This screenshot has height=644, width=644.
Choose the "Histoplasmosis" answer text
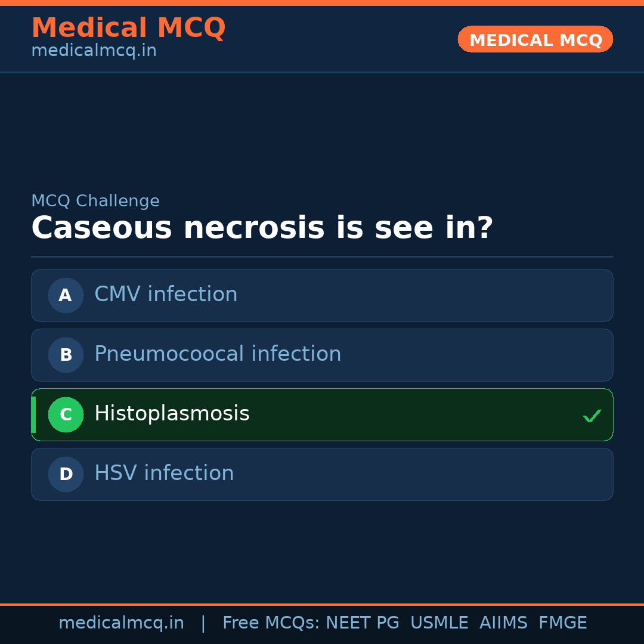172,414
